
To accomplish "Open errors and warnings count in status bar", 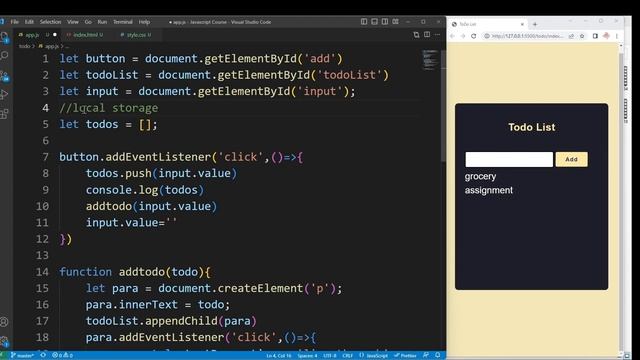I will tap(62, 356).
